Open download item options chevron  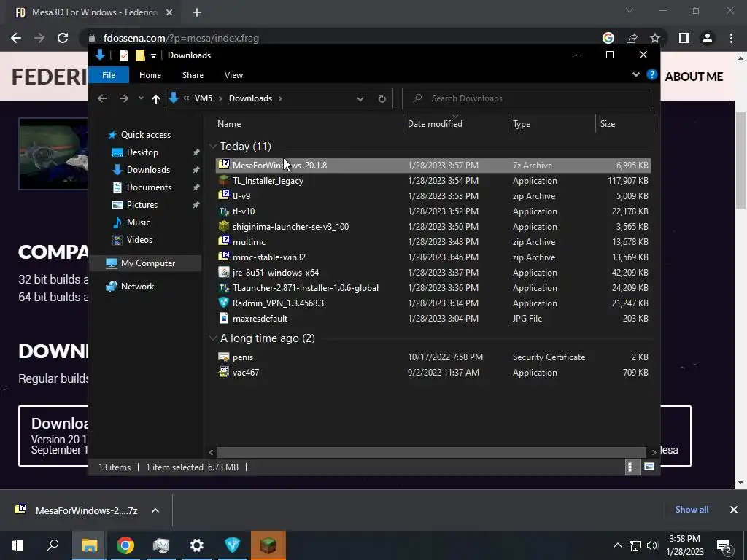[x=155, y=510]
